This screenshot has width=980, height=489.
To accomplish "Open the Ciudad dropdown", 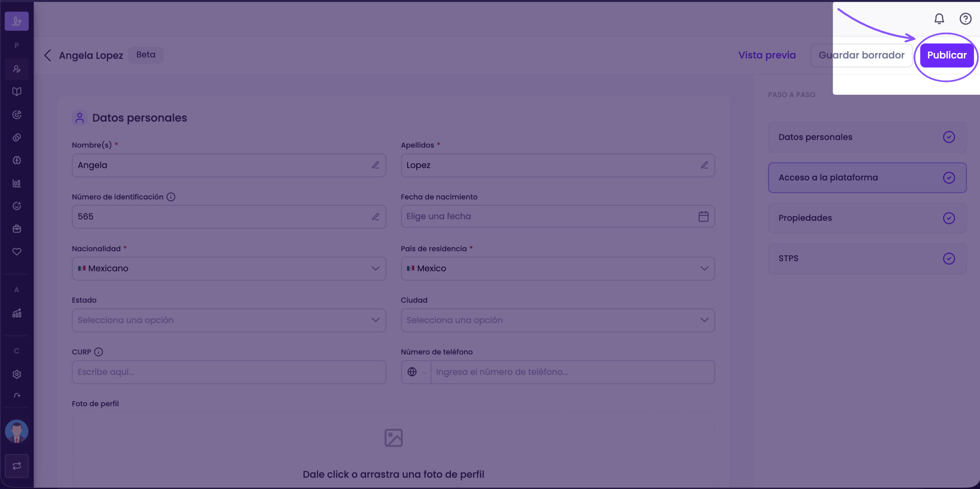I will pyautogui.click(x=558, y=320).
